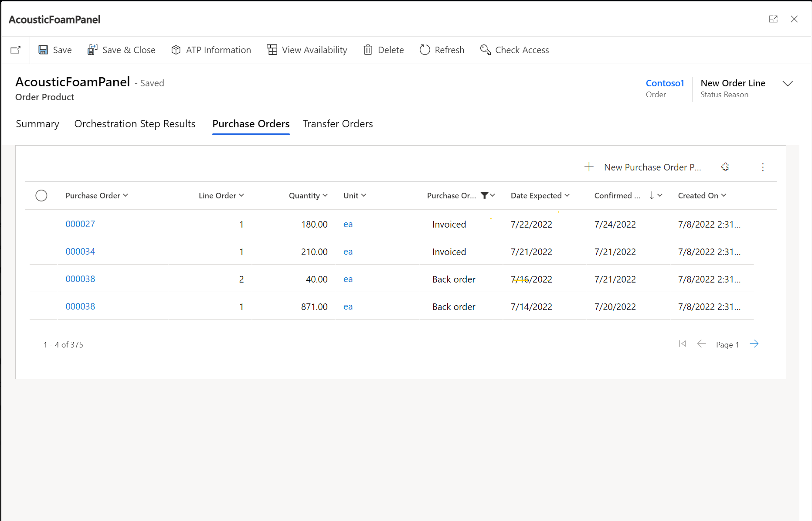Expand the New Order Line status chevron
Screen dimensions: 812x521
coord(788,84)
